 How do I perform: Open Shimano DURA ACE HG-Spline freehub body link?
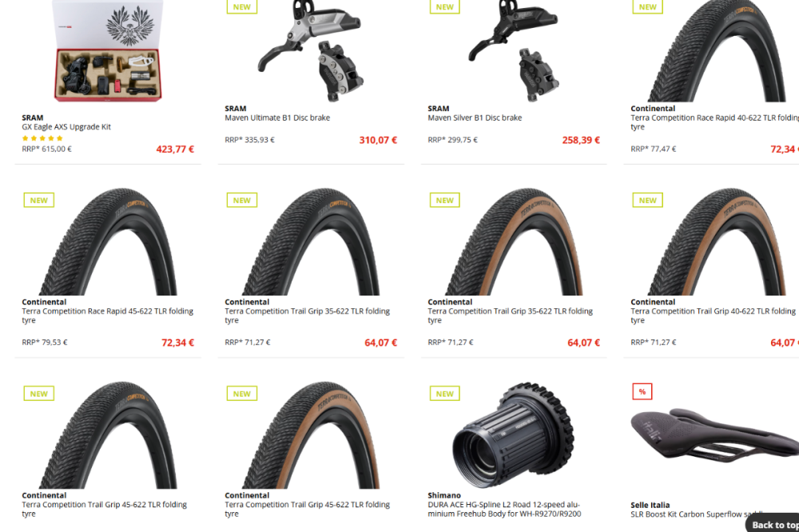[x=504, y=509]
